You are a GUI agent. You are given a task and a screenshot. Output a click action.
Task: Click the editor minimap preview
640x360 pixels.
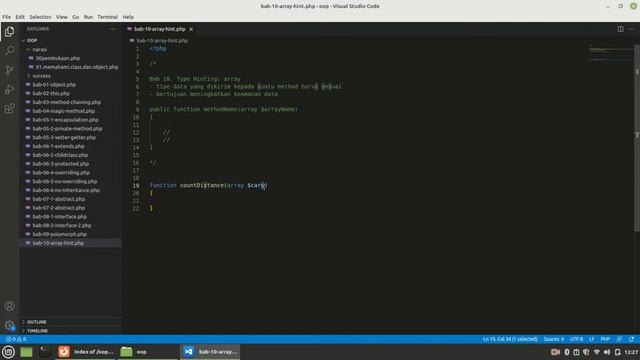[x=610, y=53]
